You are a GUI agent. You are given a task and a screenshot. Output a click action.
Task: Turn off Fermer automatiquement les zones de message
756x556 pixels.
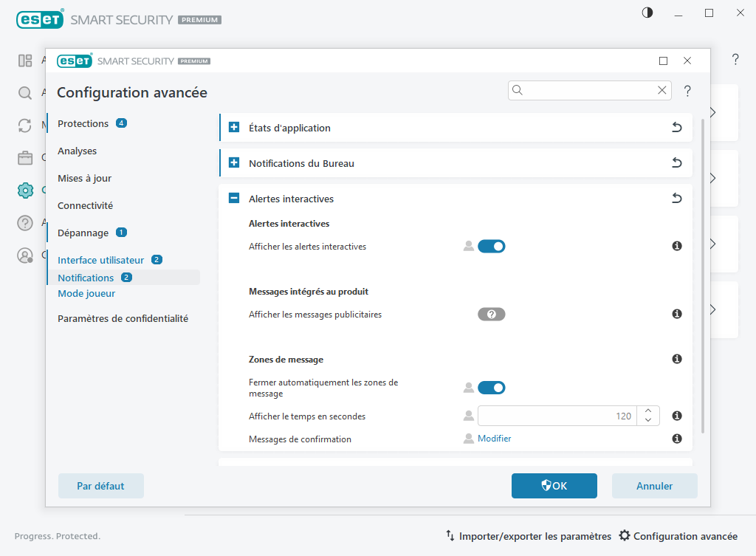pyautogui.click(x=492, y=387)
